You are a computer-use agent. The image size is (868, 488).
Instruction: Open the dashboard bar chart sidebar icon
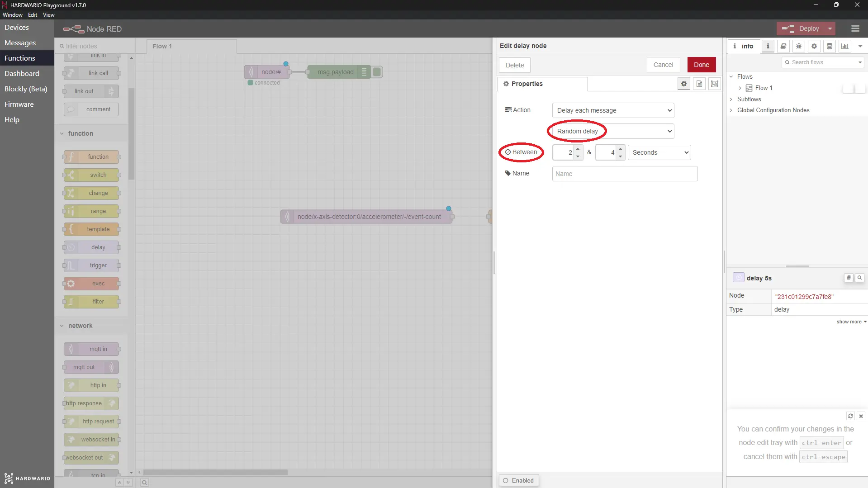pos(845,46)
